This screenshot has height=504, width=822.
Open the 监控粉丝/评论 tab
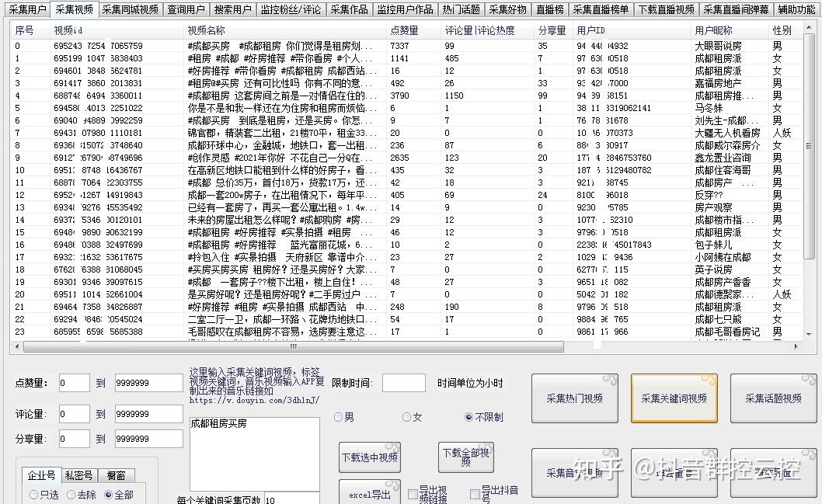(291, 9)
